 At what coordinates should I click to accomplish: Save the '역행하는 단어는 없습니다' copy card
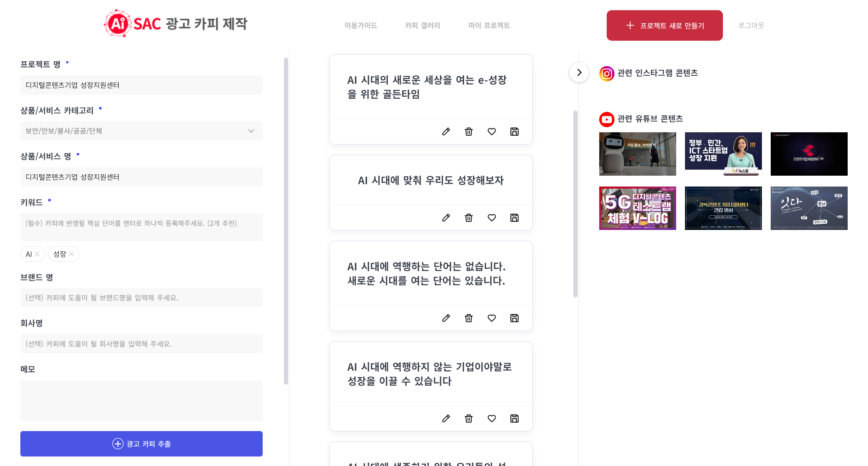(x=514, y=318)
